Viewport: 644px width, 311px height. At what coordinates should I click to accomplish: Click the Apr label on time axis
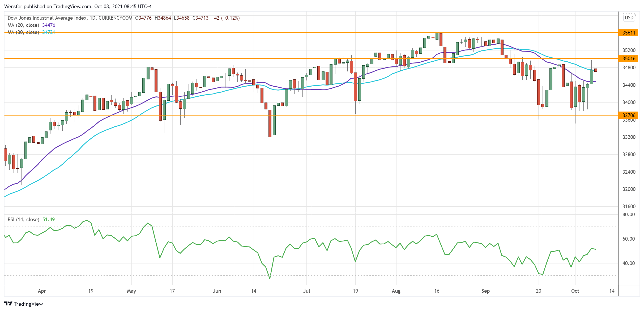[42, 291]
